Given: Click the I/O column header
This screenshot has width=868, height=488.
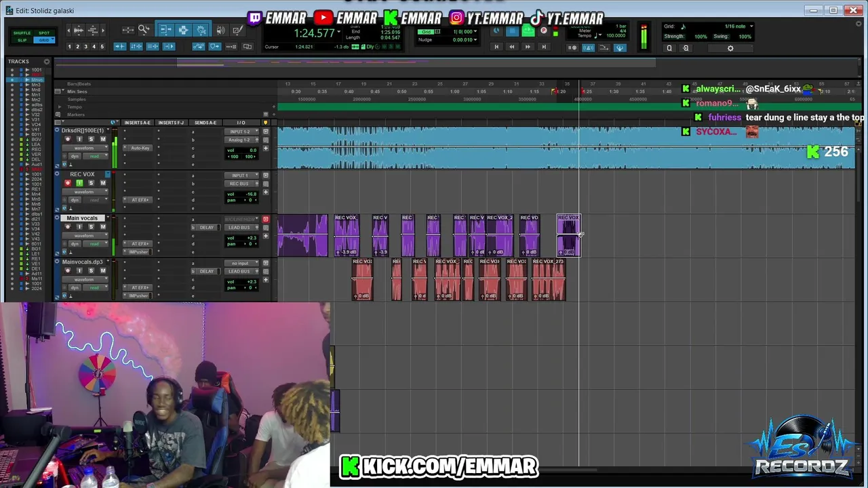Looking at the screenshot, I should coord(241,123).
